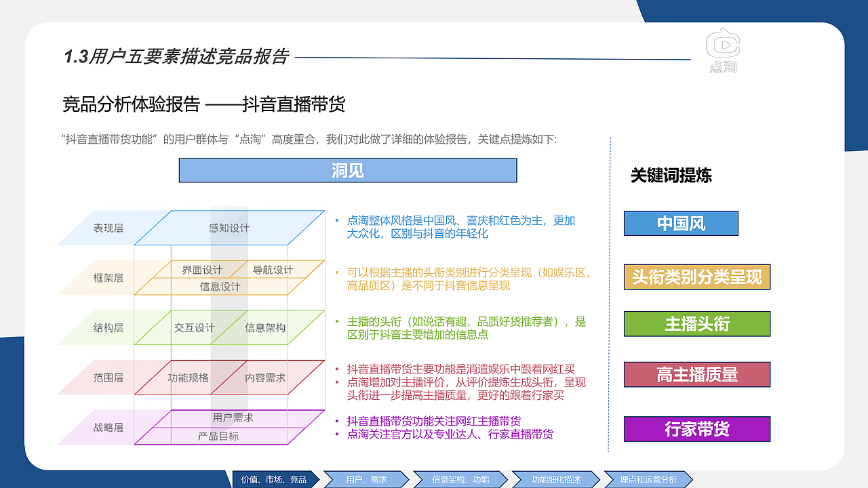
Task: Click the 洞见 header banner
Action: 348,170
